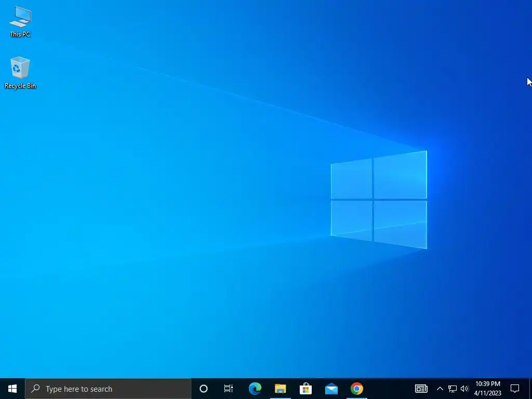Launch Microsoft Edge from the taskbar

(x=255, y=389)
